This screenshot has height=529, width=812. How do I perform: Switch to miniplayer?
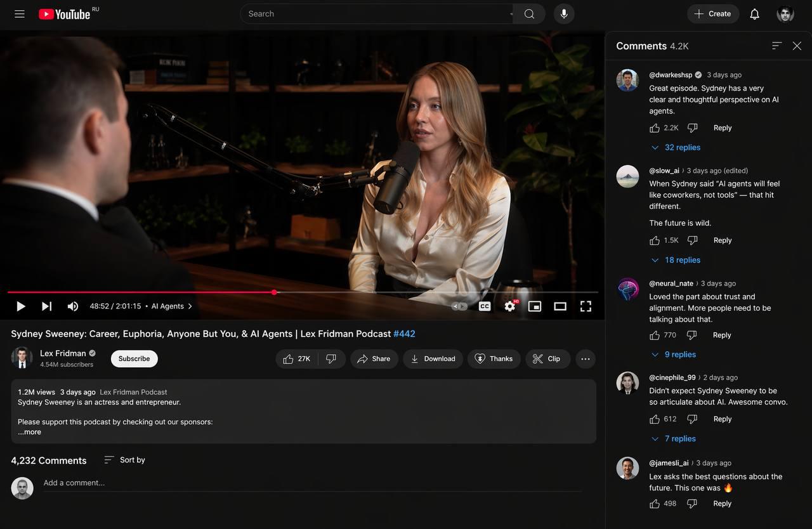pyautogui.click(x=535, y=306)
